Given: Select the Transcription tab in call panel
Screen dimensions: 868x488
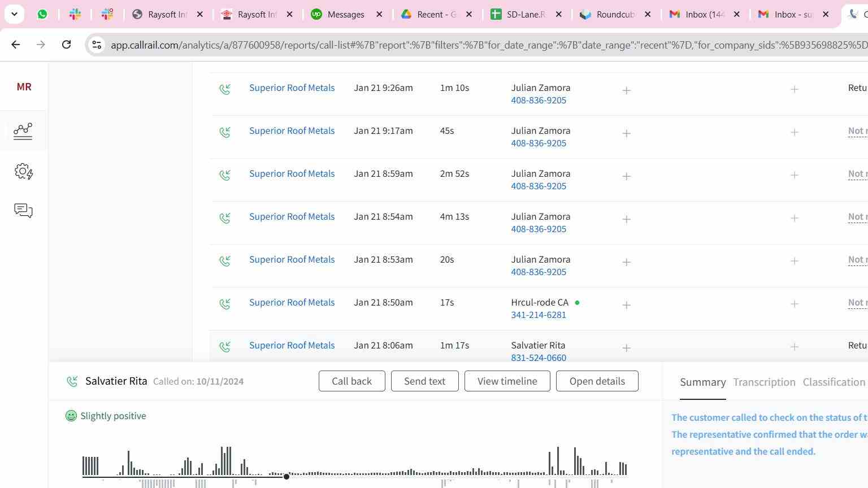Looking at the screenshot, I should pyautogui.click(x=764, y=382).
